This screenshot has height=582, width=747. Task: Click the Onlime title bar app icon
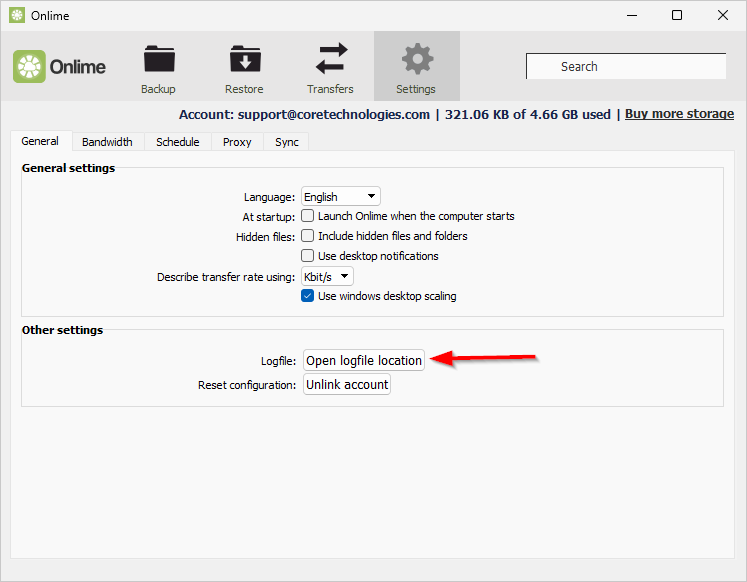click(17, 15)
